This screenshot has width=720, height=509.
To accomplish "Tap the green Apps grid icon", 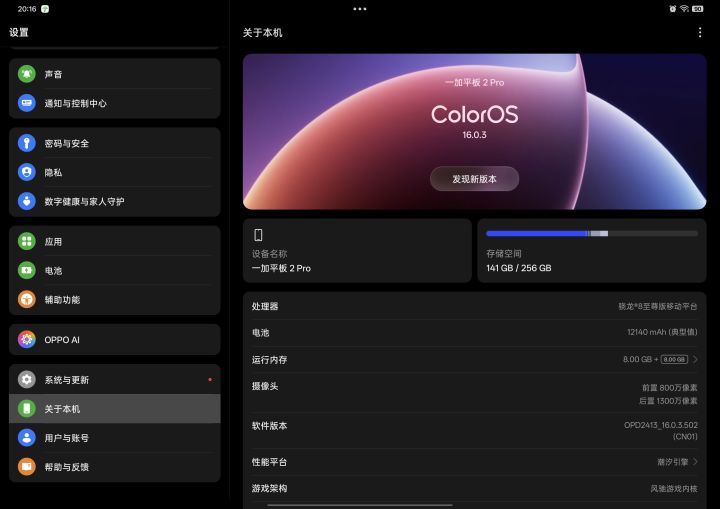I will [x=27, y=241].
